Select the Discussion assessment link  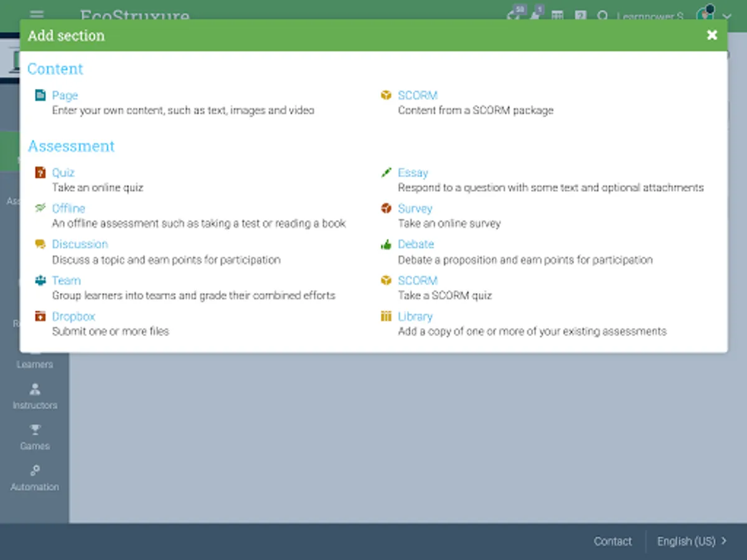80,244
